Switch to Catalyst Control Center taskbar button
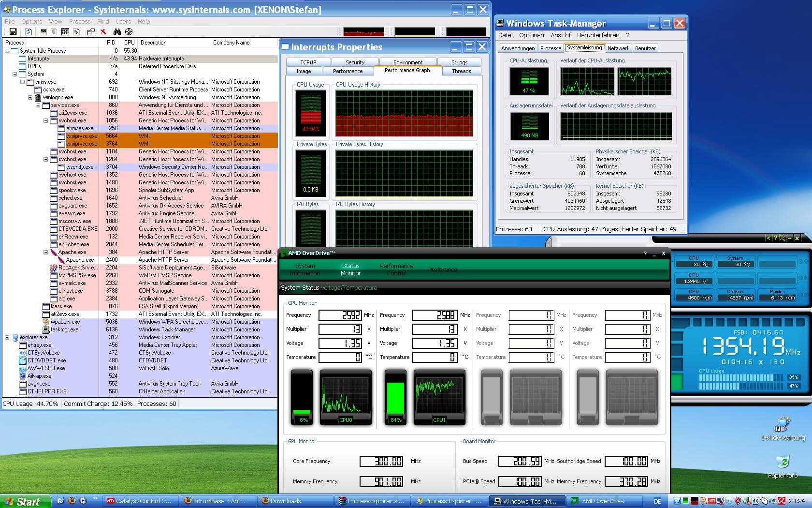Viewport: 812px width, 508px height. 140,501
